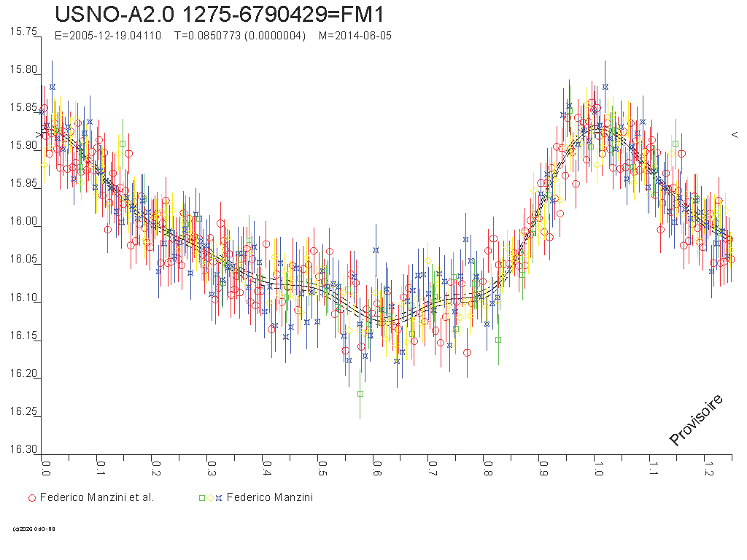Click the x-axis label 1.2
Image resolution: width=747 pixels, height=560 pixels.
click(709, 469)
